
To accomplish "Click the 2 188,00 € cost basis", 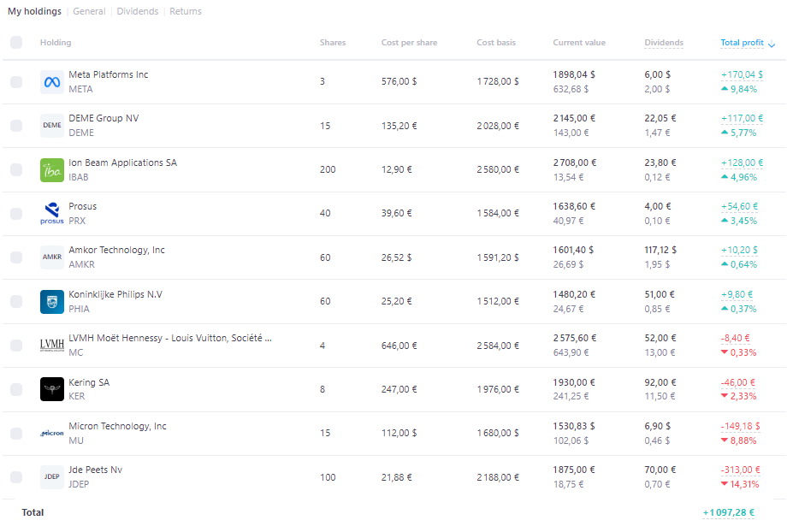I will coord(498,477).
